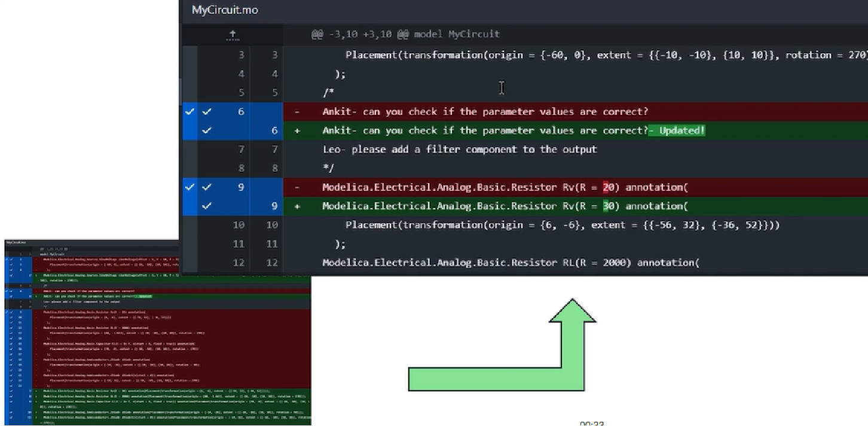The width and height of the screenshot is (868, 426).
Task: Click the plus marker on added 'Updated!' line
Action: (x=297, y=130)
